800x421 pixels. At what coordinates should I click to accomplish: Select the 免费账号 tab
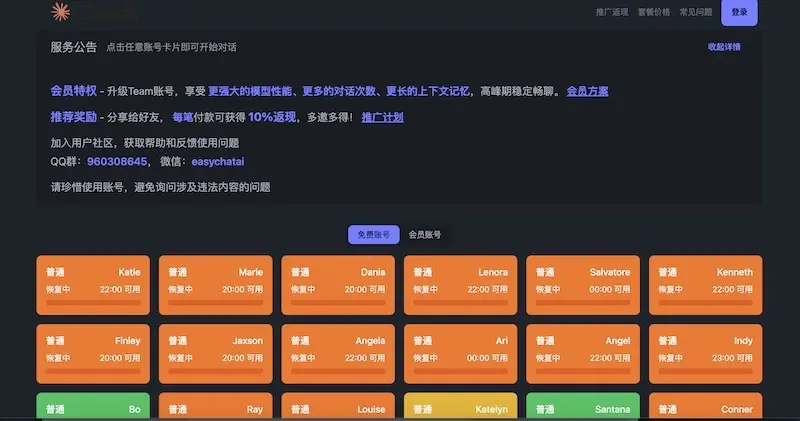pyautogui.click(x=373, y=235)
